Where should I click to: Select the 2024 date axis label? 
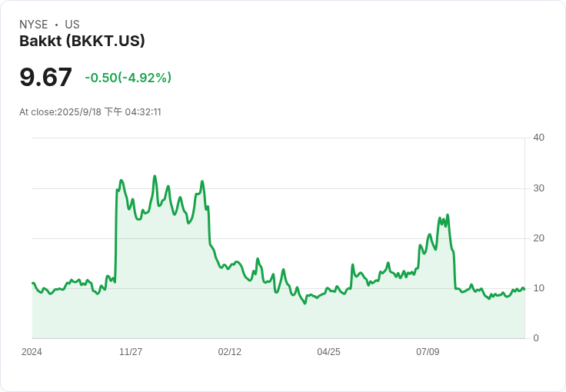(x=32, y=352)
